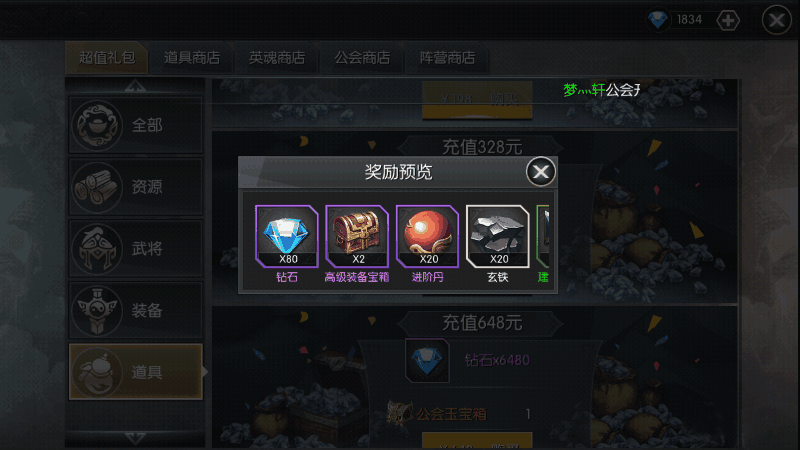Image resolution: width=800 pixels, height=450 pixels.
Task: Switch to the 道具商店 item shop tab
Action: (192, 58)
